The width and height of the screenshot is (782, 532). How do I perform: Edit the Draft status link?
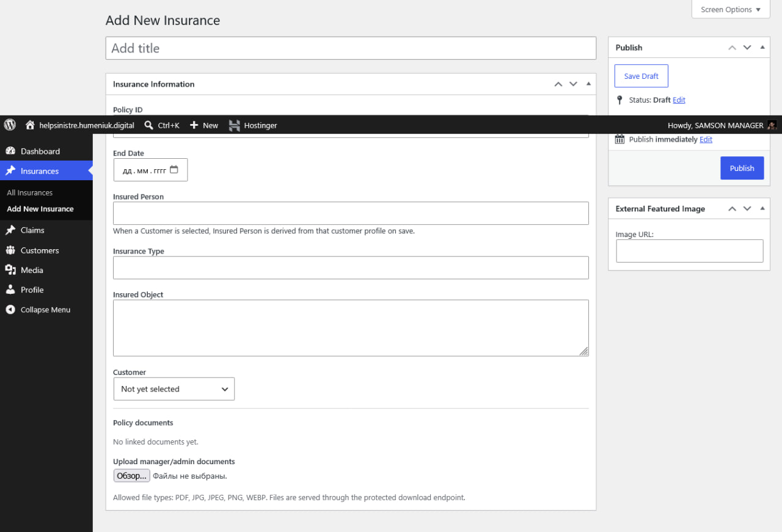point(679,100)
